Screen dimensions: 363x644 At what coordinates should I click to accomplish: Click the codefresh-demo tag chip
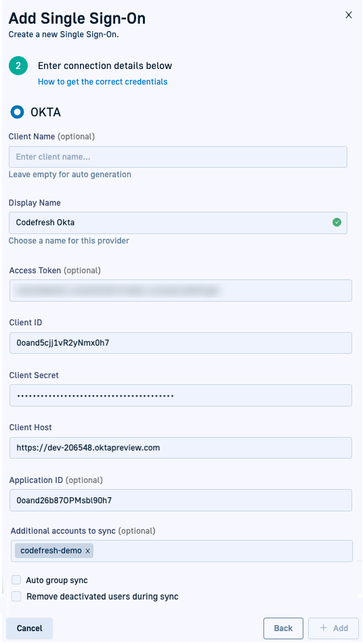[51, 551]
